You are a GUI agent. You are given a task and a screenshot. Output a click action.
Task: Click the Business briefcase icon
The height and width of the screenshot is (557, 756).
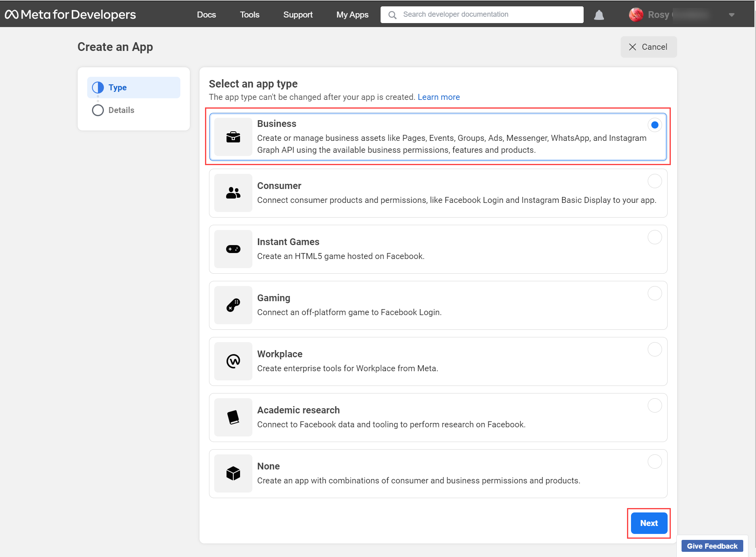(x=233, y=137)
